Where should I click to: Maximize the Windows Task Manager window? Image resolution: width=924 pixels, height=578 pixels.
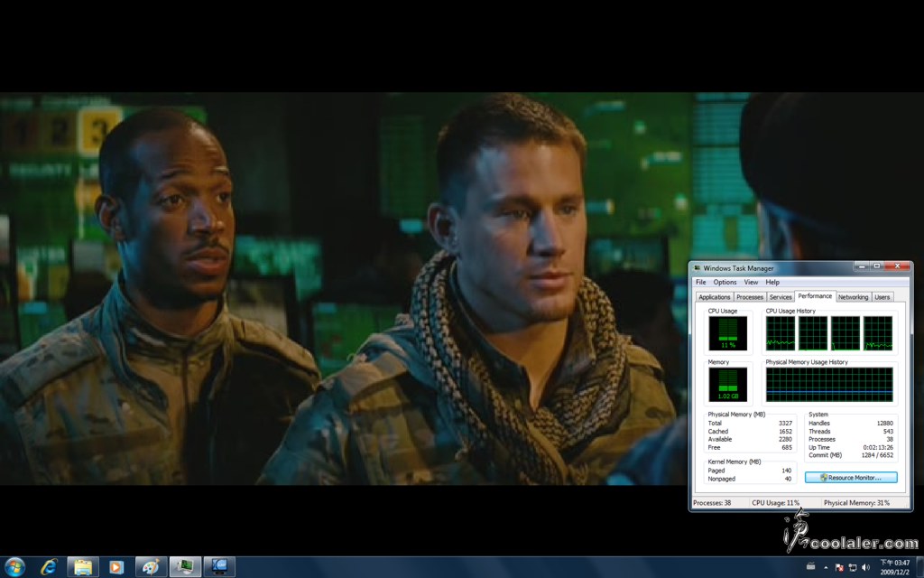[877, 266]
